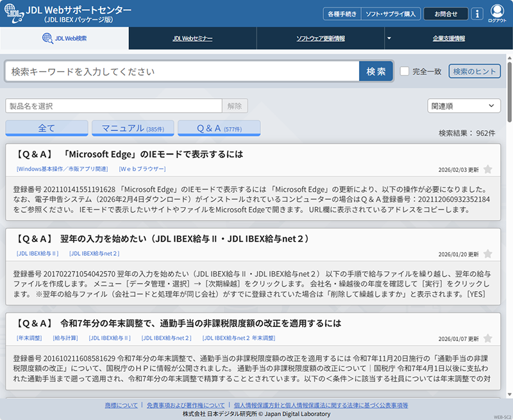Click inside the search keyword input field
Image resolution: width=513 pixels, height=420 pixels.
coord(180,71)
